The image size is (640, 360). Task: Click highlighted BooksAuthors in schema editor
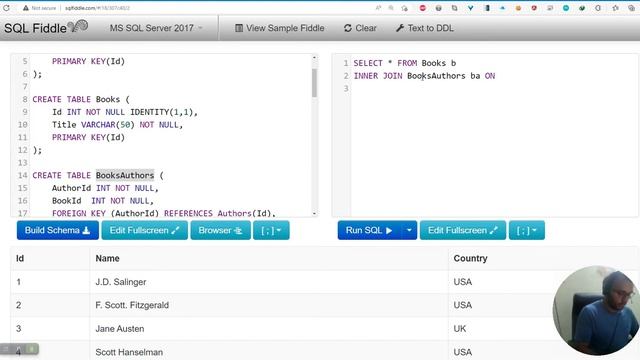coord(125,175)
